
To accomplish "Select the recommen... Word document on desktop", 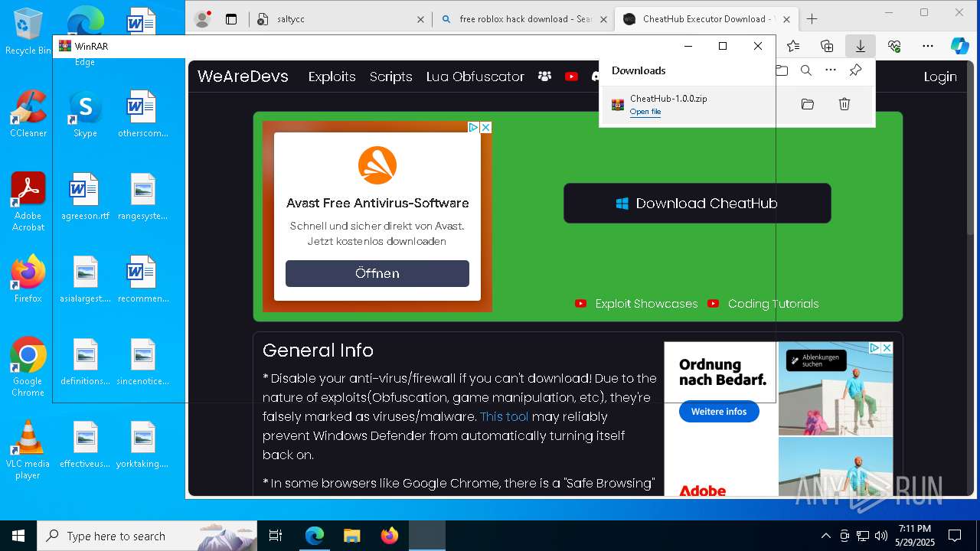I will pyautogui.click(x=143, y=279).
